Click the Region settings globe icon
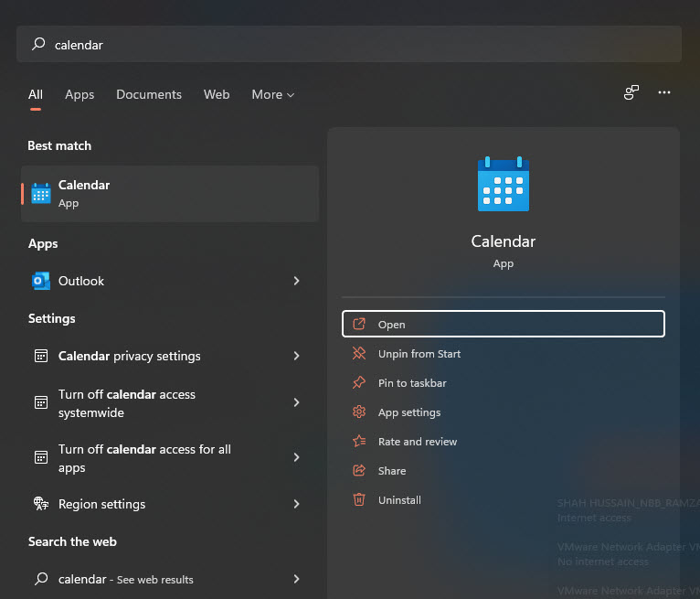 pos(41,504)
